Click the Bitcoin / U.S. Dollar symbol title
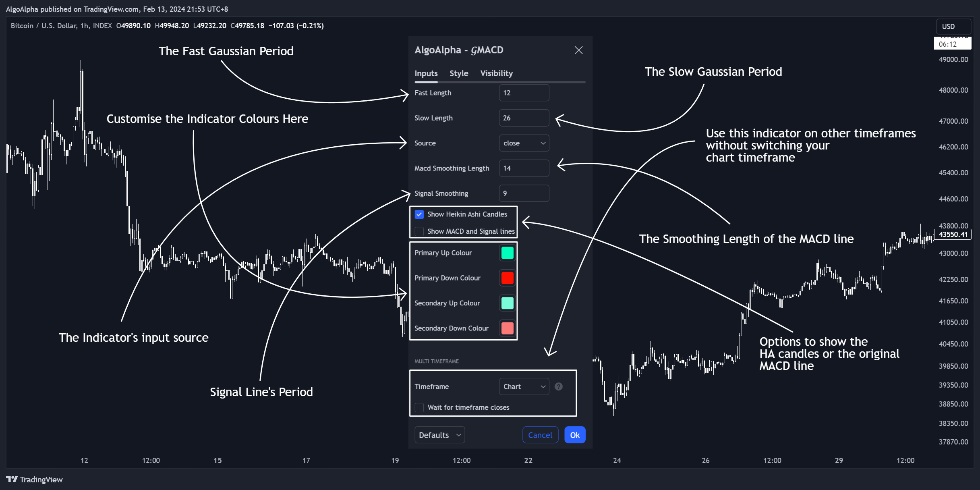This screenshot has width=980, height=490. pyautogui.click(x=61, y=26)
